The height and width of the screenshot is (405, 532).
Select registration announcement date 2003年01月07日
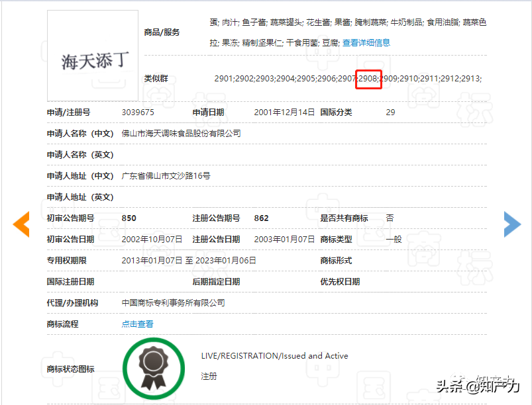284,240
